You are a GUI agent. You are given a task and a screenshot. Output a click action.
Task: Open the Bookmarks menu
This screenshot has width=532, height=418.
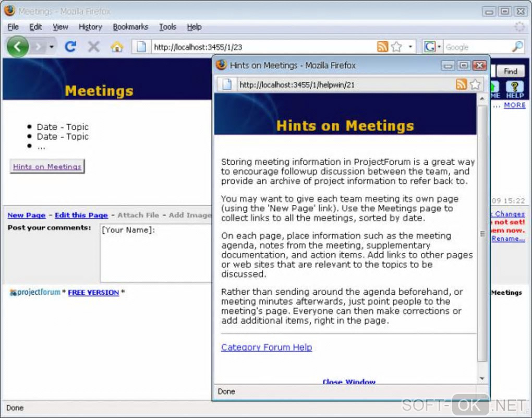[130, 27]
